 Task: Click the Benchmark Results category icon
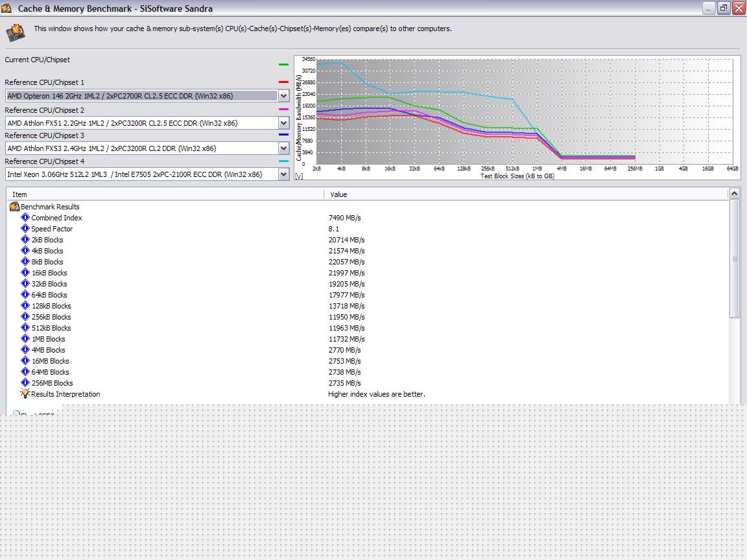click(x=14, y=207)
